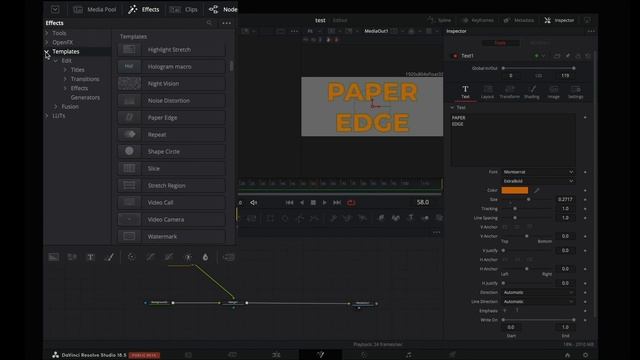This screenshot has height=360, width=640.
Task: Pick text color with the eyedropper
Action: click(537, 190)
